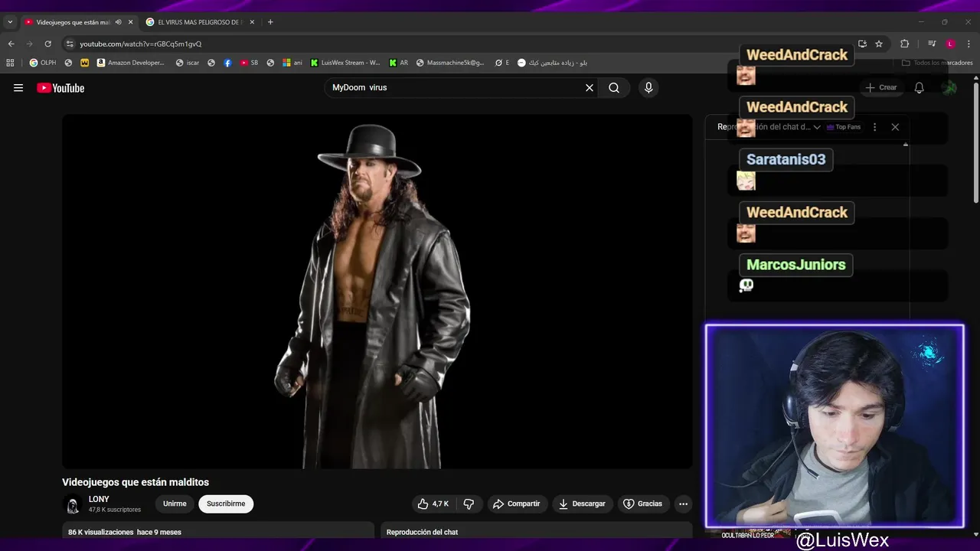This screenshot has height=551, width=980.
Task: Open a new browser tab
Action: pos(270,22)
